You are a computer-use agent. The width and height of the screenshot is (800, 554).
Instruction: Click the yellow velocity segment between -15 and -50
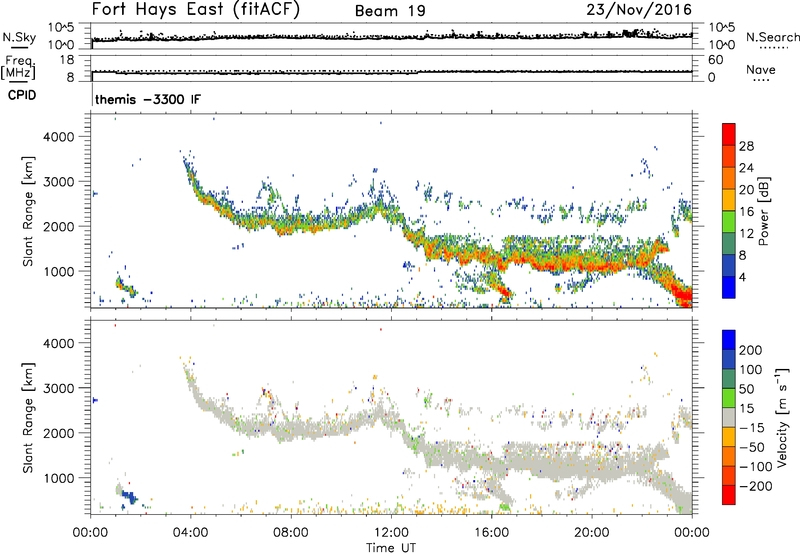point(729,437)
